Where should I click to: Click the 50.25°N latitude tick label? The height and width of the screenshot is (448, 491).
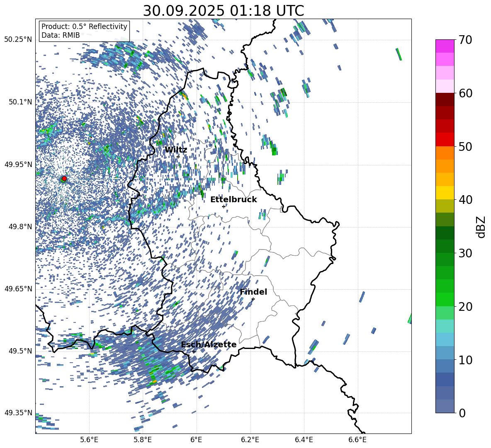point(18,40)
